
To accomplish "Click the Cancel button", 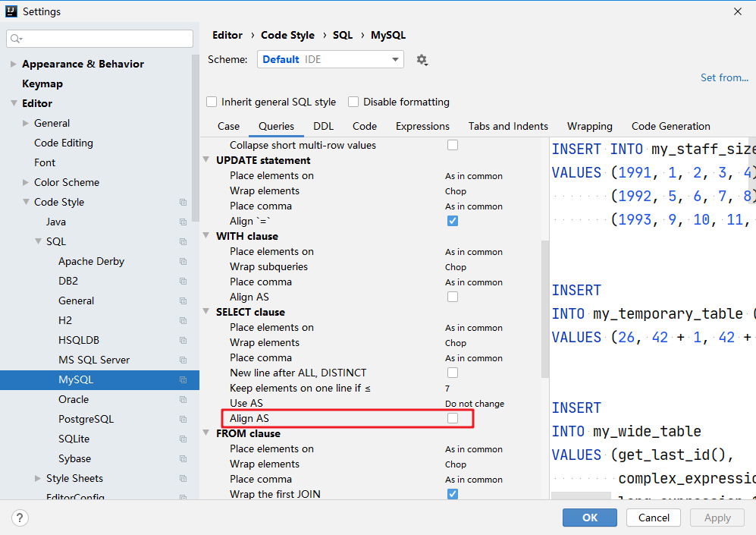I will tap(654, 518).
